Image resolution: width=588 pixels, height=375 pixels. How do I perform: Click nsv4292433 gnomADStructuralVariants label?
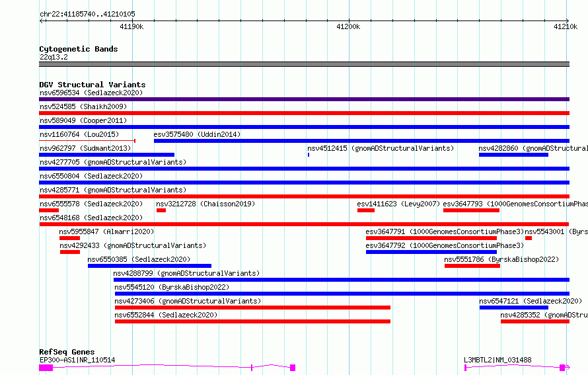coord(133,245)
